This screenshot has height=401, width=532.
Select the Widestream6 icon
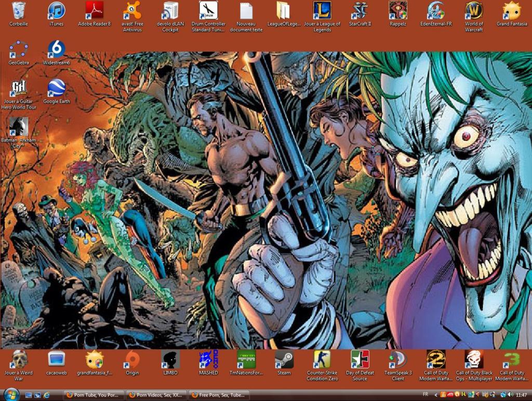coord(56,53)
